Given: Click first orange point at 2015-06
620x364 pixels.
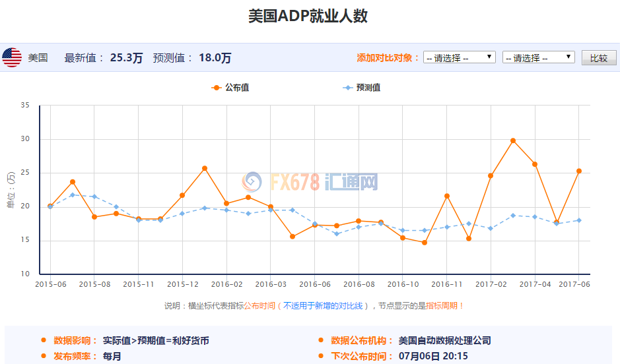Looking at the screenshot, I should 50,206.
